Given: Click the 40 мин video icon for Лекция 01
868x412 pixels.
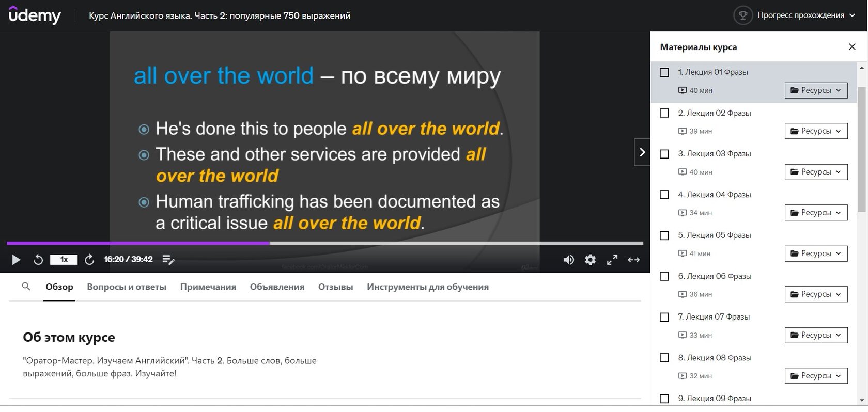Looking at the screenshot, I should pos(683,90).
